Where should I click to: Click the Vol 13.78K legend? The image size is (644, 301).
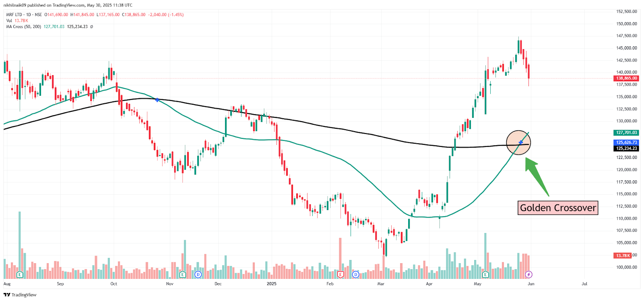pos(17,21)
